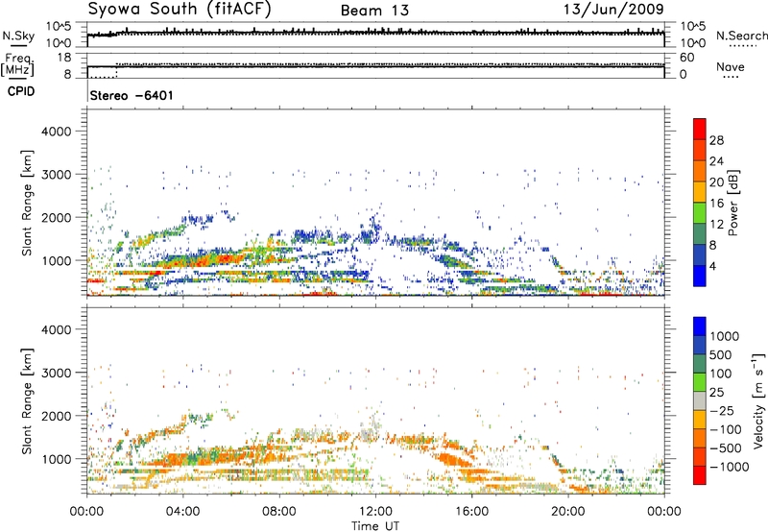
Task: Click 'Slant Range [km]' label of power panel
Action: 27,203
